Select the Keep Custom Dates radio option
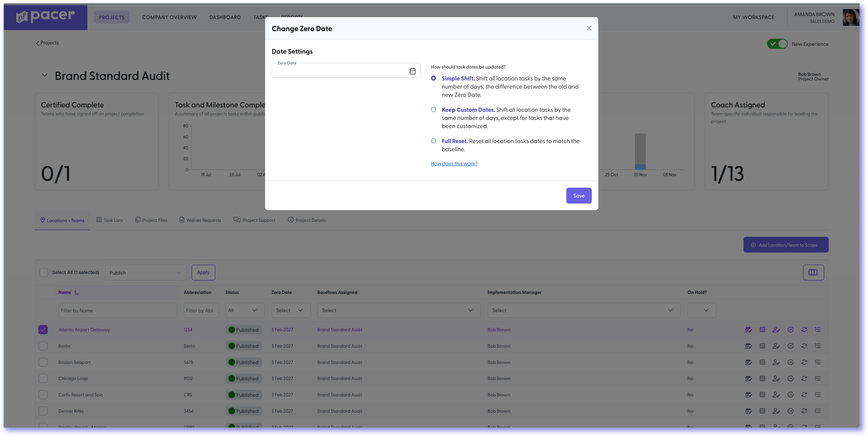Image resolution: width=868 pixels, height=436 pixels. [x=433, y=109]
